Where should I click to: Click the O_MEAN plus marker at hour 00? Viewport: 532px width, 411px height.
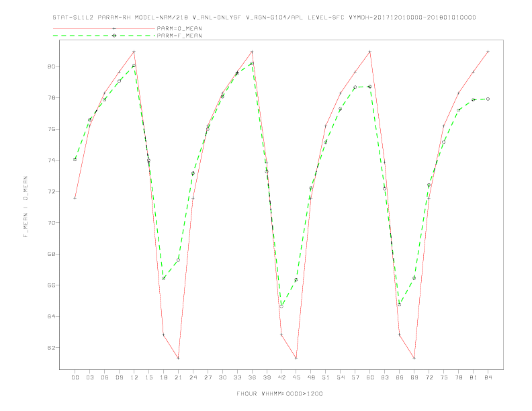[75, 198]
